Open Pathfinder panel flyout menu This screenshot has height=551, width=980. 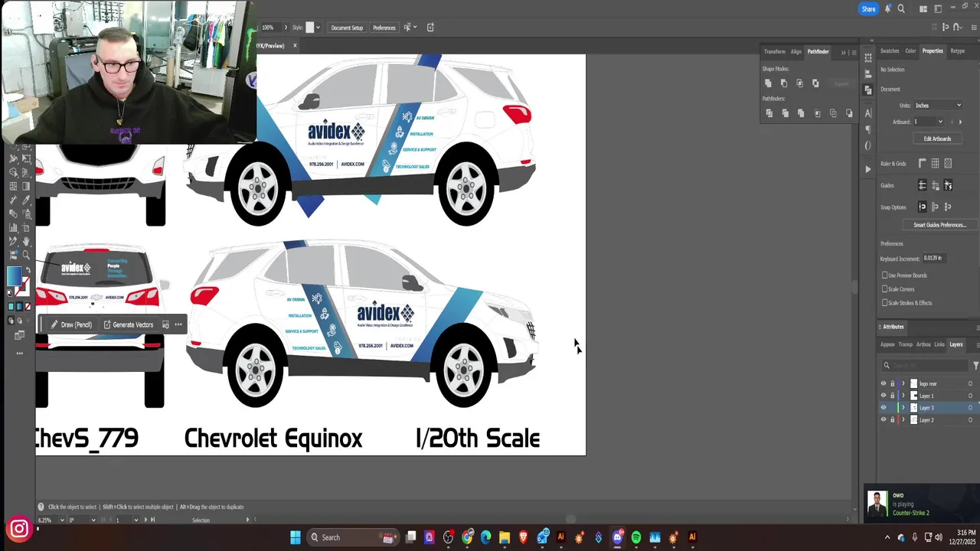pos(854,53)
